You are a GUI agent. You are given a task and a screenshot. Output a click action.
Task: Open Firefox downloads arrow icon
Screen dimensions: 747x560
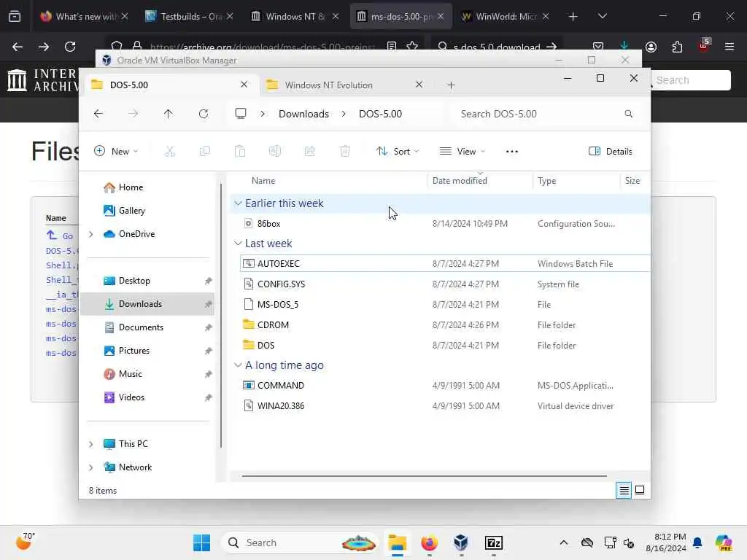[624, 46]
